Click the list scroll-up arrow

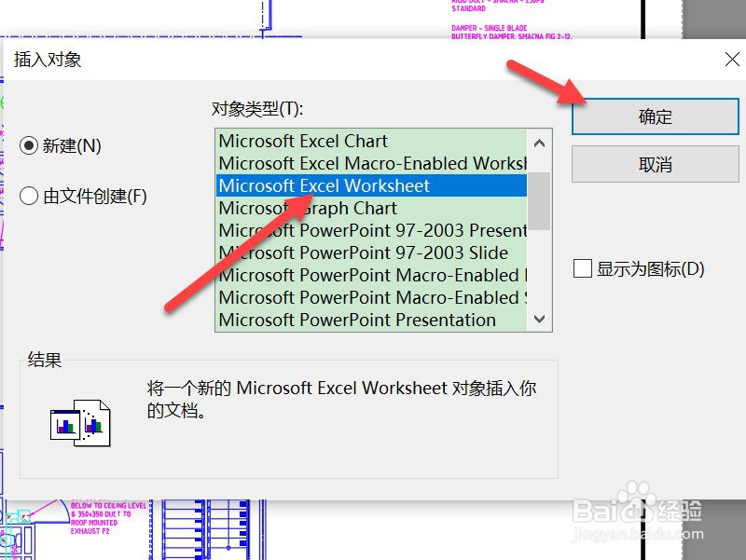pyautogui.click(x=539, y=143)
